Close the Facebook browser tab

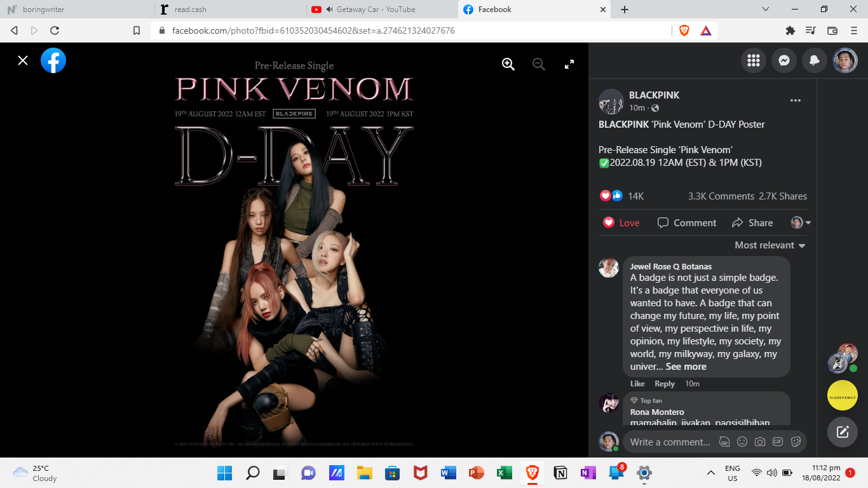[603, 10]
